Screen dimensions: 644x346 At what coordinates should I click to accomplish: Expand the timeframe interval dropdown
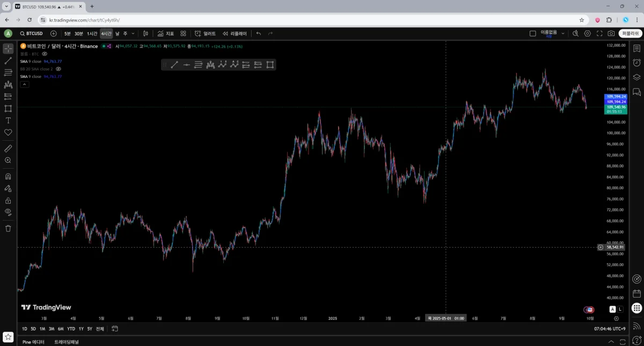(x=133, y=33)
